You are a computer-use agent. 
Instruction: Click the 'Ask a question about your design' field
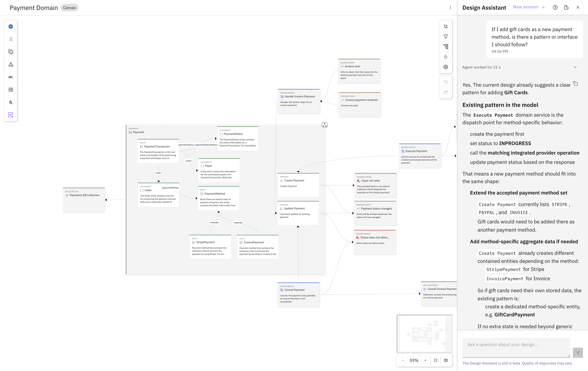[x=516, y=347]
